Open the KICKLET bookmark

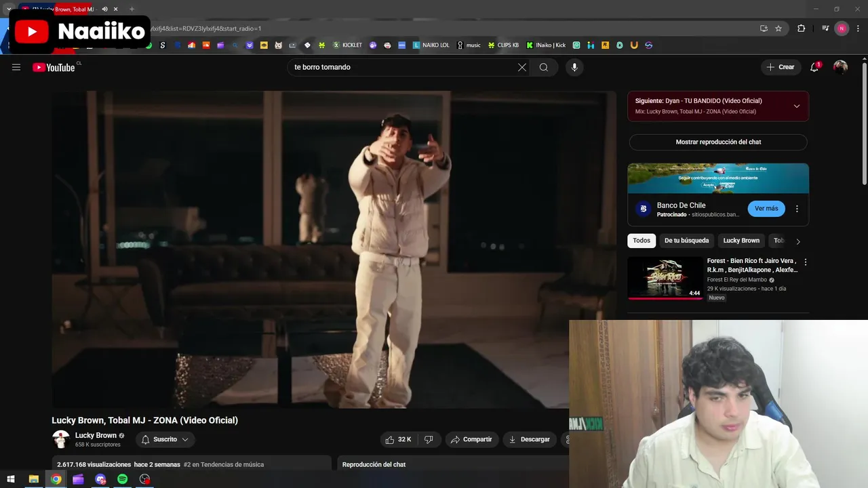(x=347, y=45)
